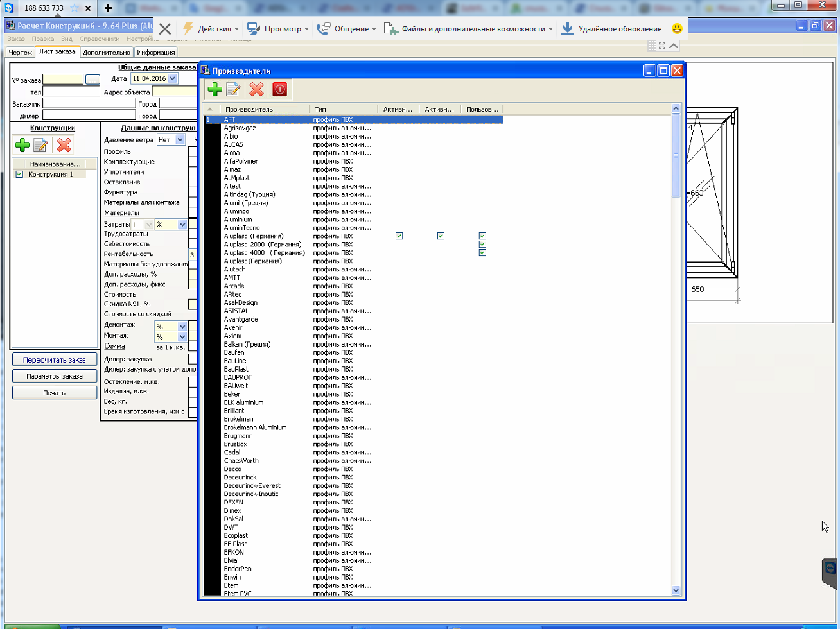Select Конструкция 1 in constructions list
This screenshot has width=840, height=629.
tap(51, 175)
